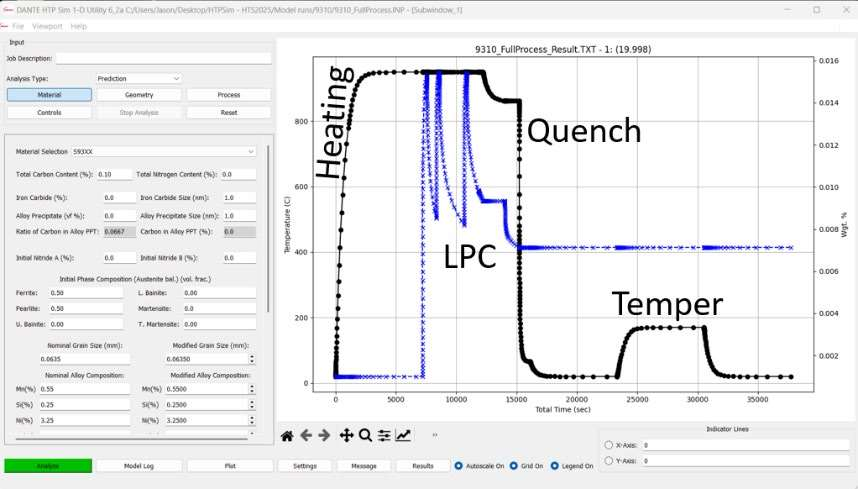Click the green Analyze button
Viewport: 858px width, 489px height.
pyautogui.click(x=48, y=466)
